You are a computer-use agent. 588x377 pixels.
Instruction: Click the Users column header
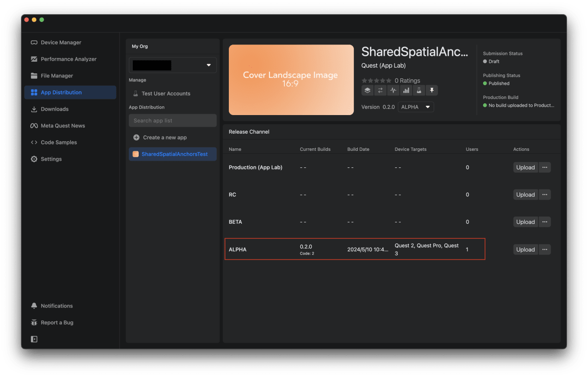point(472,149)
